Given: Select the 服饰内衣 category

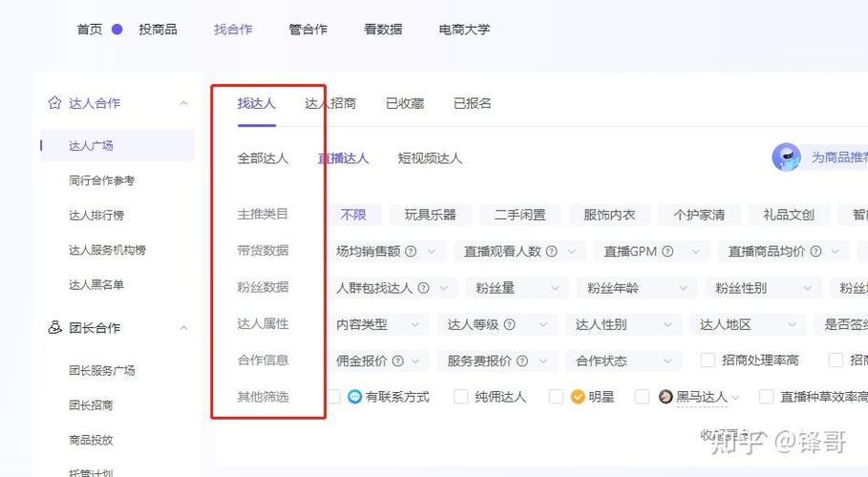Looking at the screenshot, I should click(x=609, y=215).
